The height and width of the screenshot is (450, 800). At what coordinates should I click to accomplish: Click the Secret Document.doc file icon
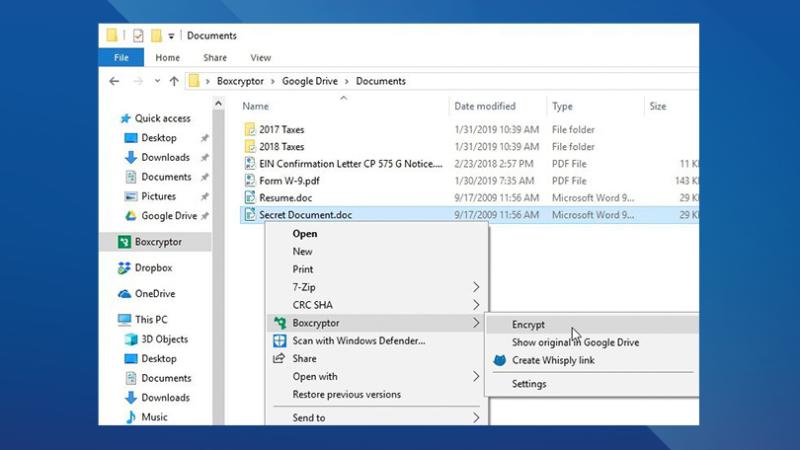point(249,215)
